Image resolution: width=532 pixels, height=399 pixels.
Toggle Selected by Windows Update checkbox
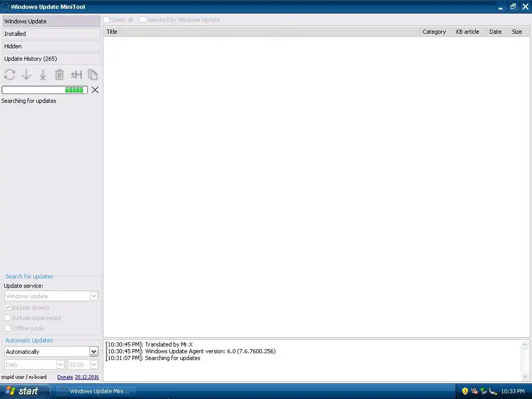click(x=142, y=20)
